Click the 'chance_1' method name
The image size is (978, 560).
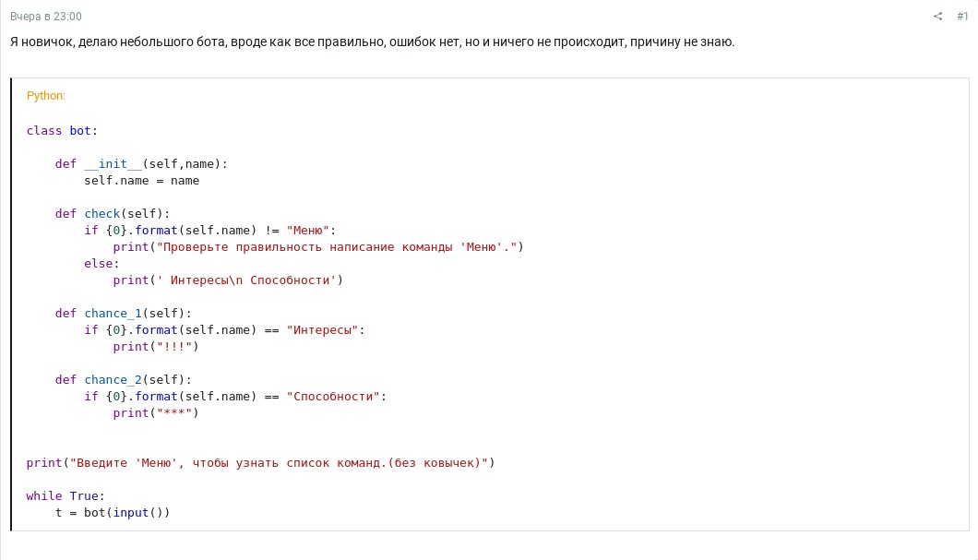click(113, 313)
